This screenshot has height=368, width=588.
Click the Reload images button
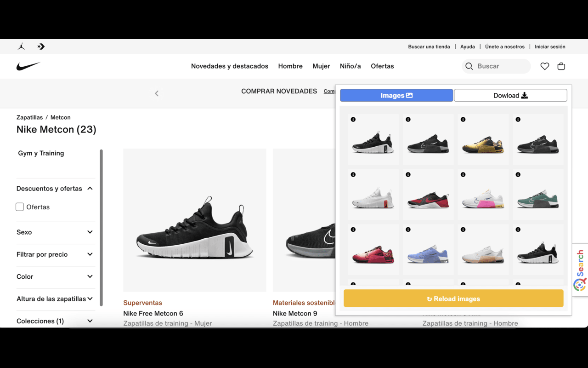(453, 298)
